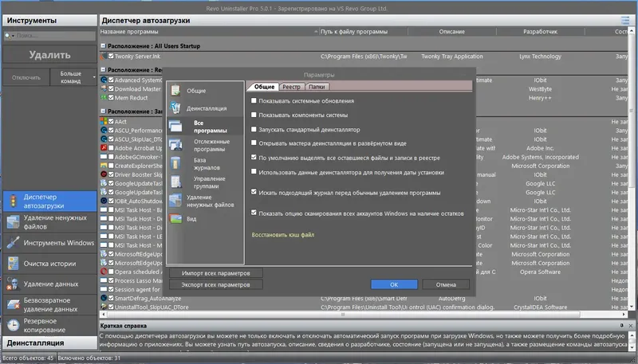Viewport: 638px width, 364px height.
Task: Open База журналов category icon
Action: coord(175,163)
